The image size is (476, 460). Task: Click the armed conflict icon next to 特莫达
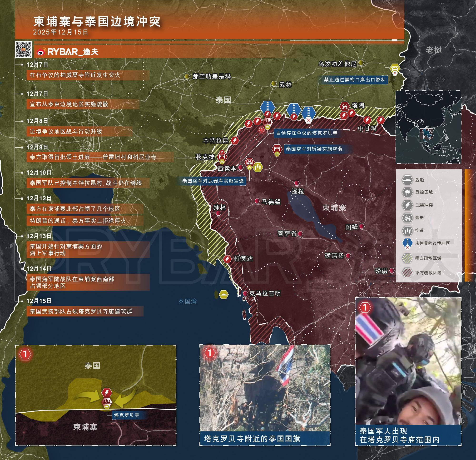tap(227, 259)
